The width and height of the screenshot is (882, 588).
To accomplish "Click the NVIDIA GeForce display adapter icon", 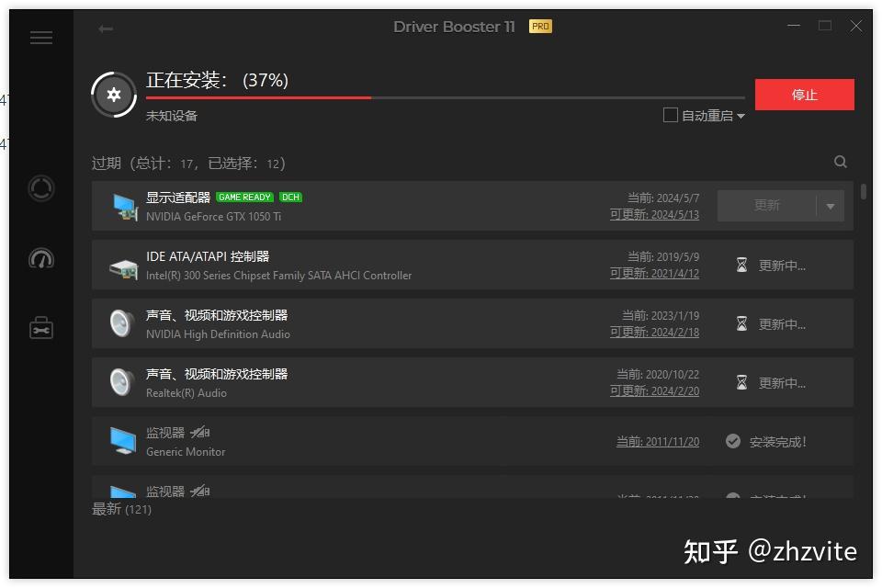I will [x=124, y=207].
